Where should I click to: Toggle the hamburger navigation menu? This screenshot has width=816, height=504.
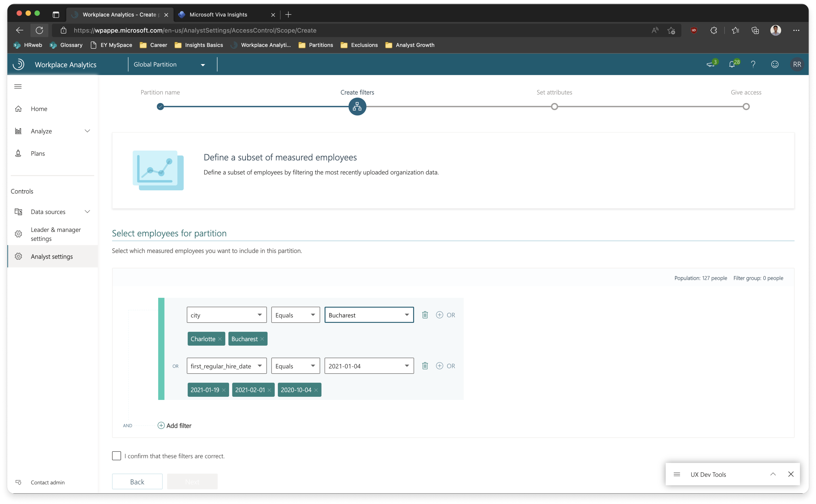(18, 86)
